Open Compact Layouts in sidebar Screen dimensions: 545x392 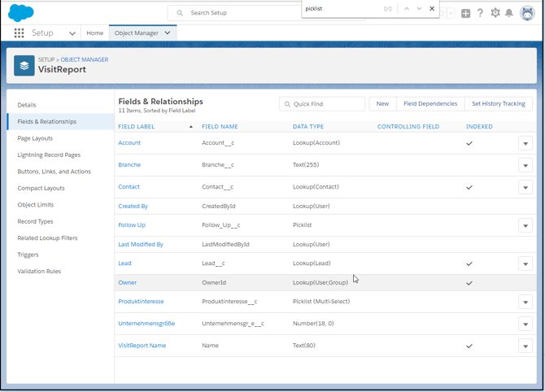[x=41, y=189]
